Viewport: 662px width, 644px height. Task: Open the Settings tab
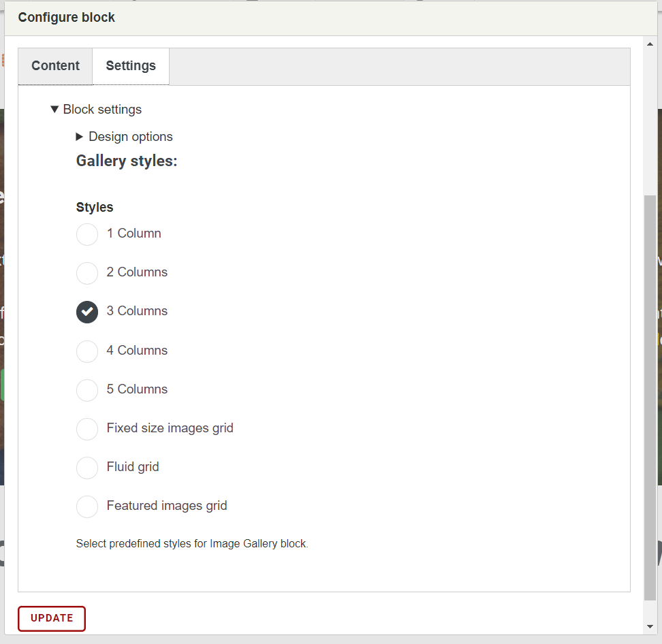131,66
